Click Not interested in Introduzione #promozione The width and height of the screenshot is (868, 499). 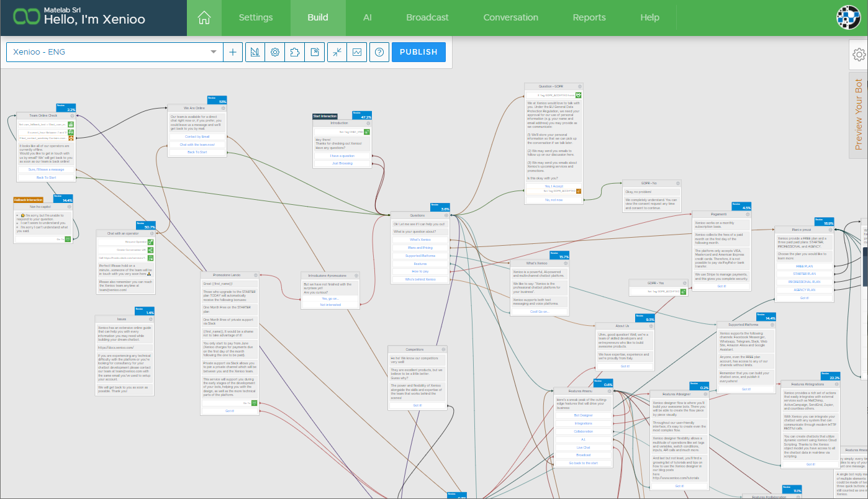pyautogui.click(x=330, y=305)
